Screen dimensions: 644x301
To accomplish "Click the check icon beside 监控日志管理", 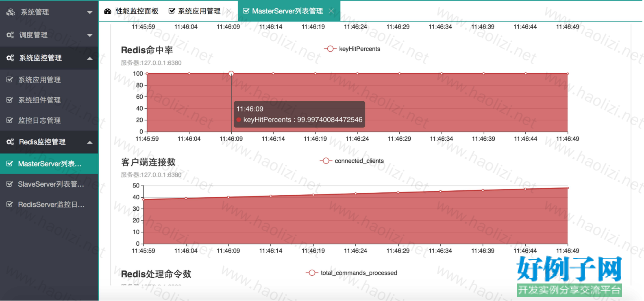I will click(x=10, y=120).
